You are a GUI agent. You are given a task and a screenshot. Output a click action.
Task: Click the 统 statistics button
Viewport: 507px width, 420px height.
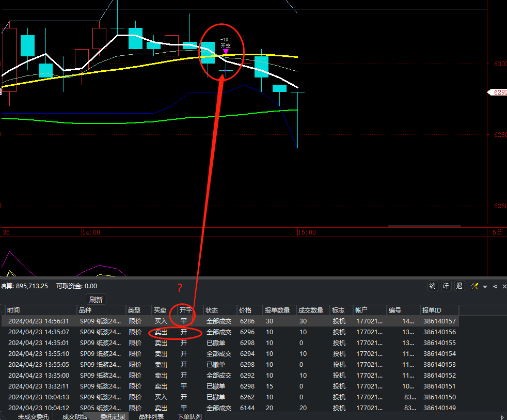433,286
